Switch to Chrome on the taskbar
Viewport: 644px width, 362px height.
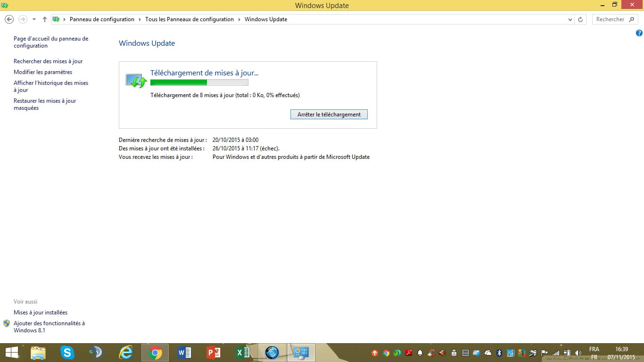pyautogui.click(x=155, y=353)
